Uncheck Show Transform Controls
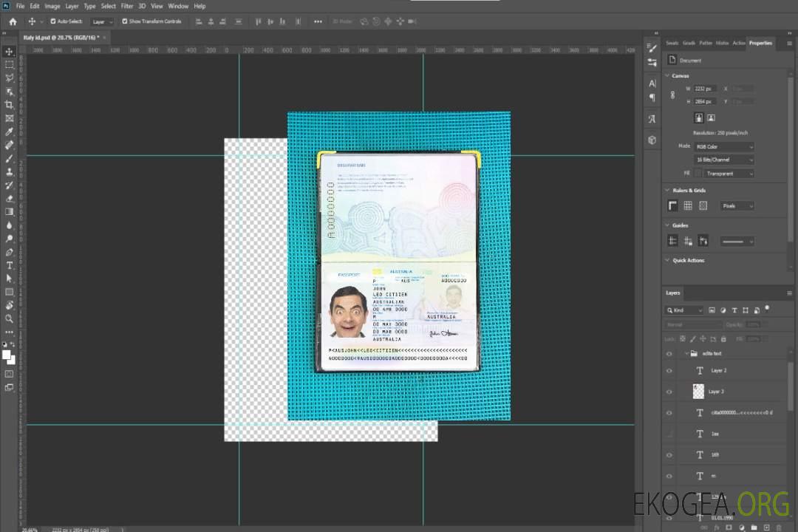 point(124,21)
